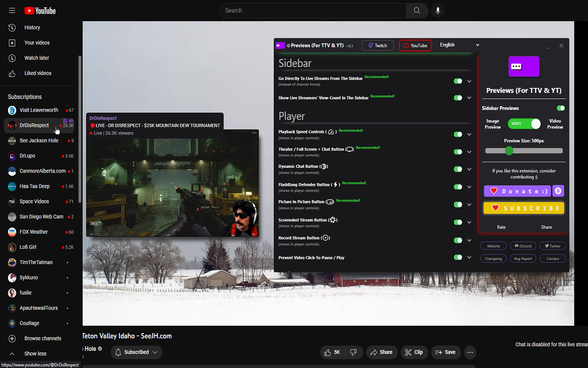
Task: Click the Bug Report button
Action: 523,258
